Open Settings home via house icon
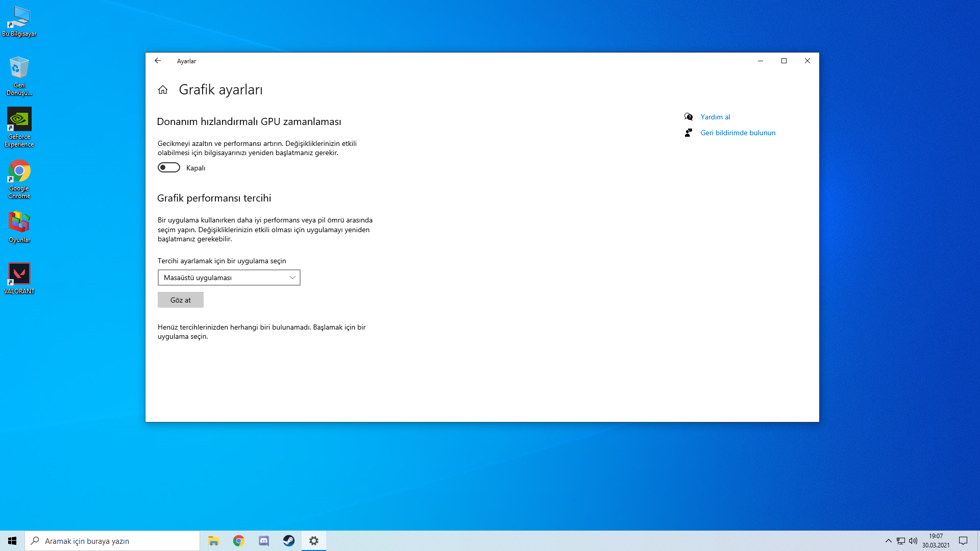Viewport: 980px width, 551px height. (163, 90)
